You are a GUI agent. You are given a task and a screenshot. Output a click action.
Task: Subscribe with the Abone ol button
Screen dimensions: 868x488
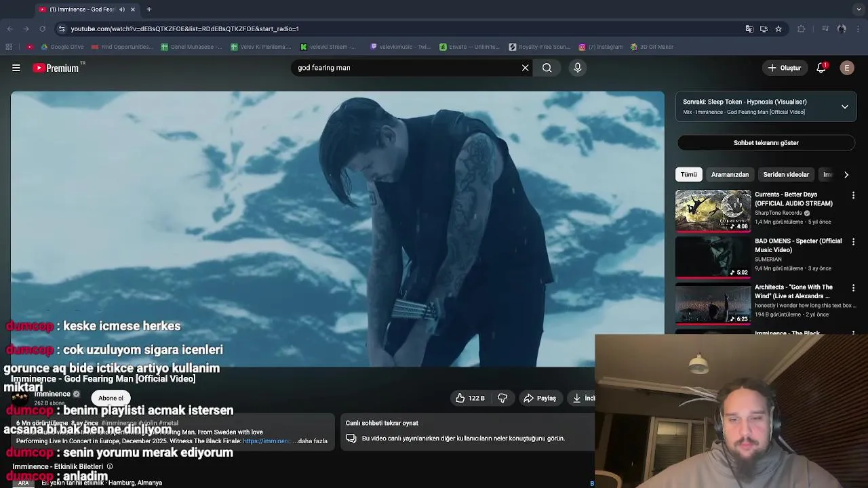click(111, 399)
